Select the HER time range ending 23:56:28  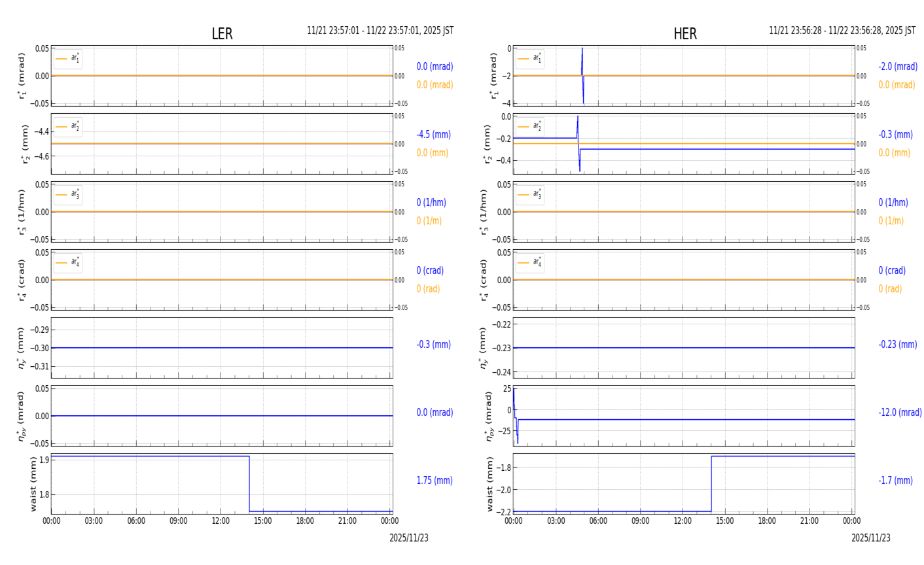842,31
